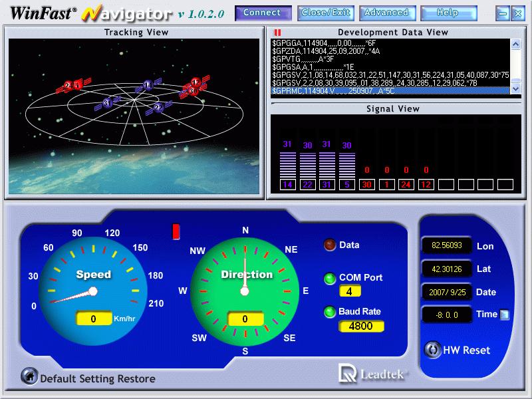Click red satellite 12 in Tracking View

(x=196, y=82)
